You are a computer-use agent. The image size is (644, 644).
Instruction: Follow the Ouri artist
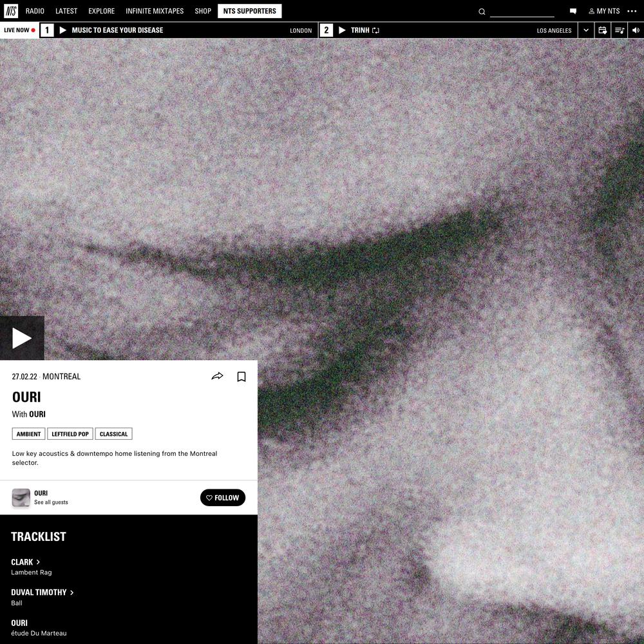223,497
